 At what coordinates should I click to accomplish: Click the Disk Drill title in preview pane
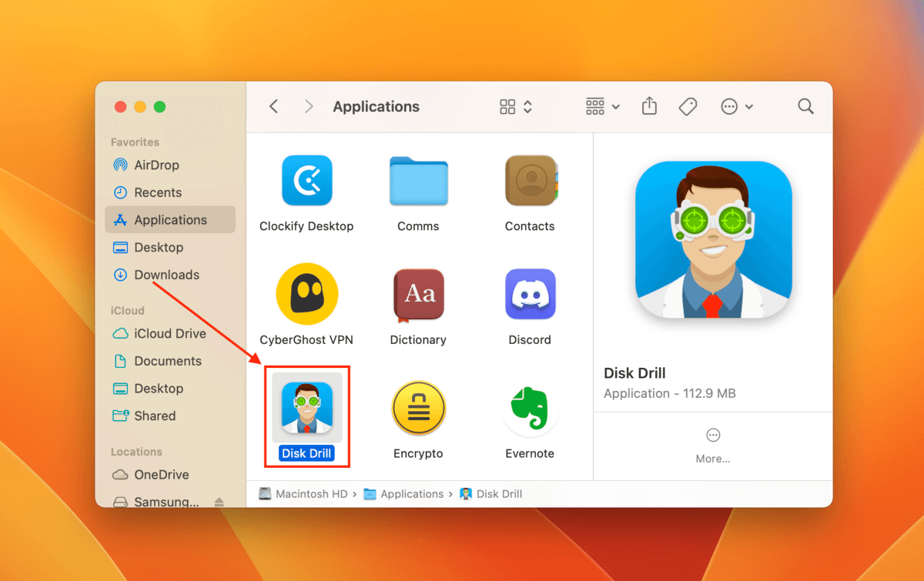tap(634, 373)
